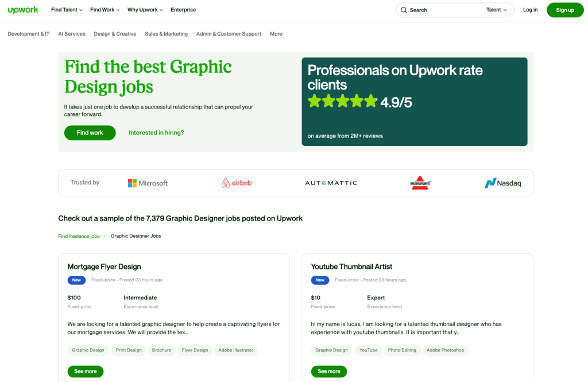Open the Enterprise page
The width and height of the screenshot is (588, 382).
click(183, 10)
